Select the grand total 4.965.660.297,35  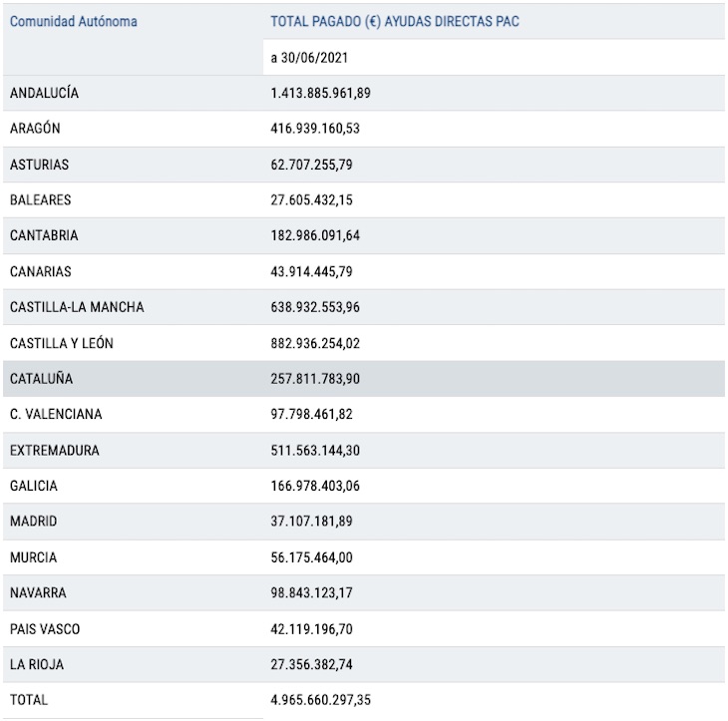(x=321, y=700)
